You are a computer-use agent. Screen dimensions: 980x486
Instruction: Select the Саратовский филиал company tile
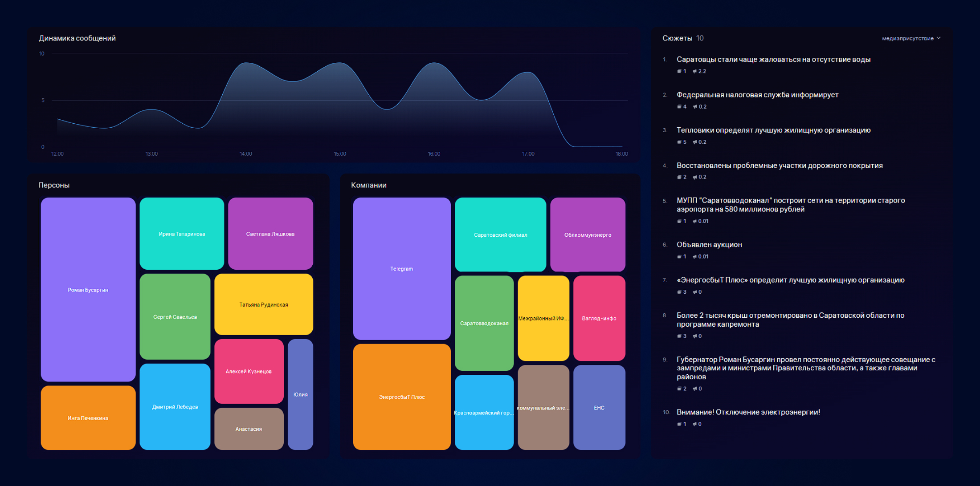click(500, 235)
